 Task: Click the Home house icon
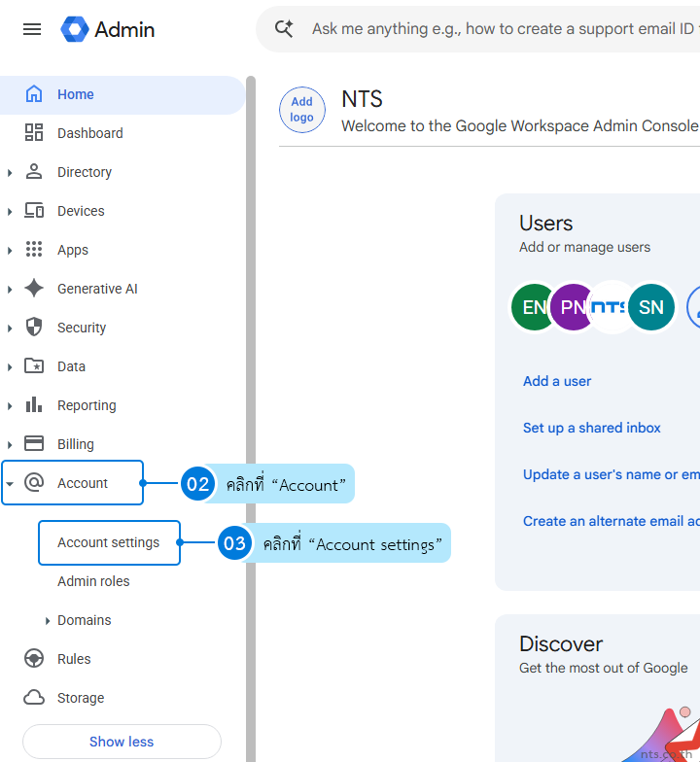pos(33,93)
